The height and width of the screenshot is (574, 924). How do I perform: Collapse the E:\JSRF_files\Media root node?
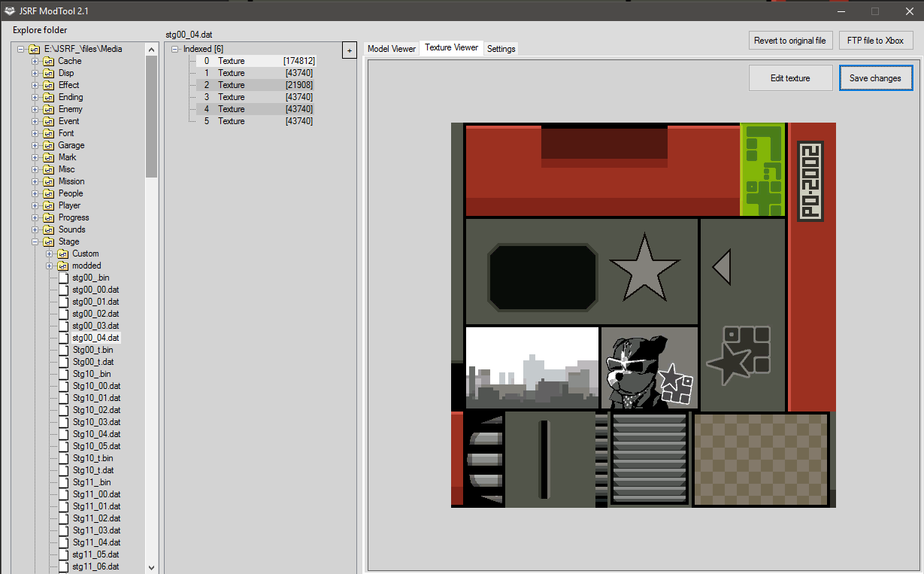coord(21,48)
